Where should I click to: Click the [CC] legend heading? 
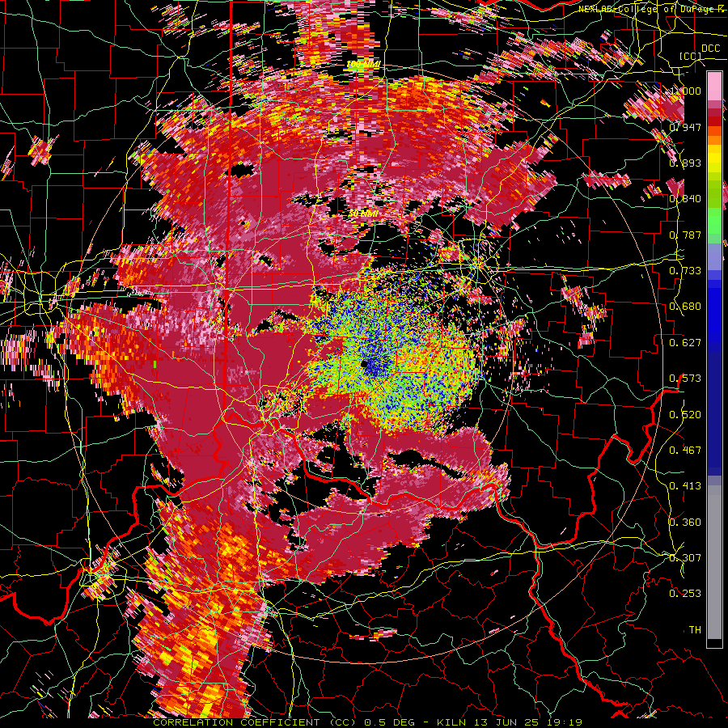pos(691,57)
